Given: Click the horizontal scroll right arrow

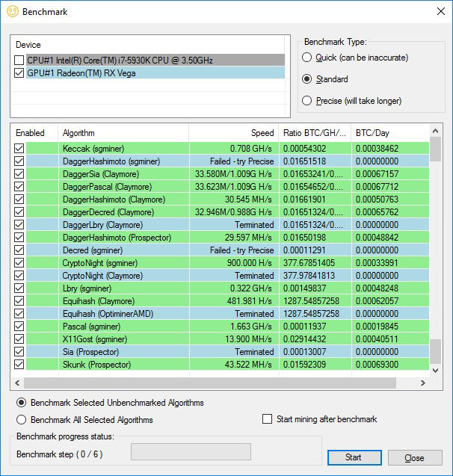Looking at the screenshot, I should (423, 383).
